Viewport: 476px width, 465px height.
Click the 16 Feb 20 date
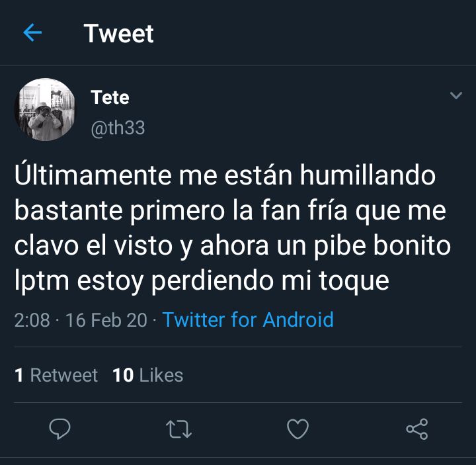click(x=106, y=320)
